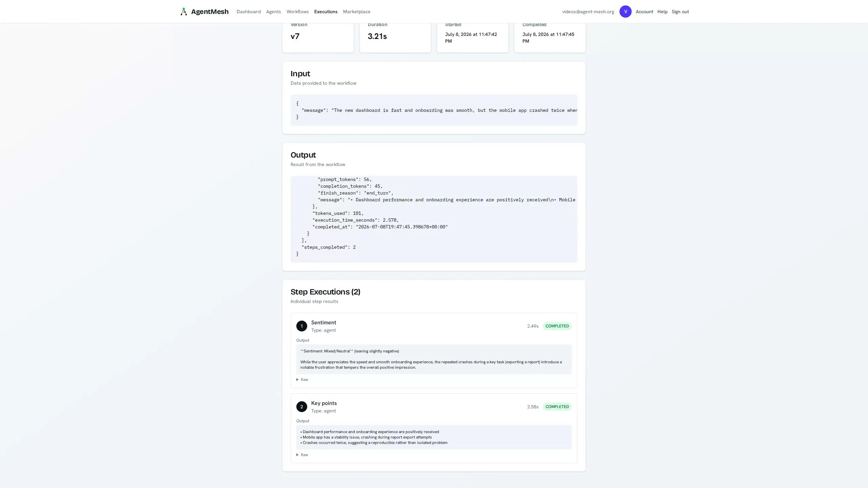Click the Completed time July 8 11:47:45 PM
Image resolution: width=868 pixels, height=488 pixels.
548,38
